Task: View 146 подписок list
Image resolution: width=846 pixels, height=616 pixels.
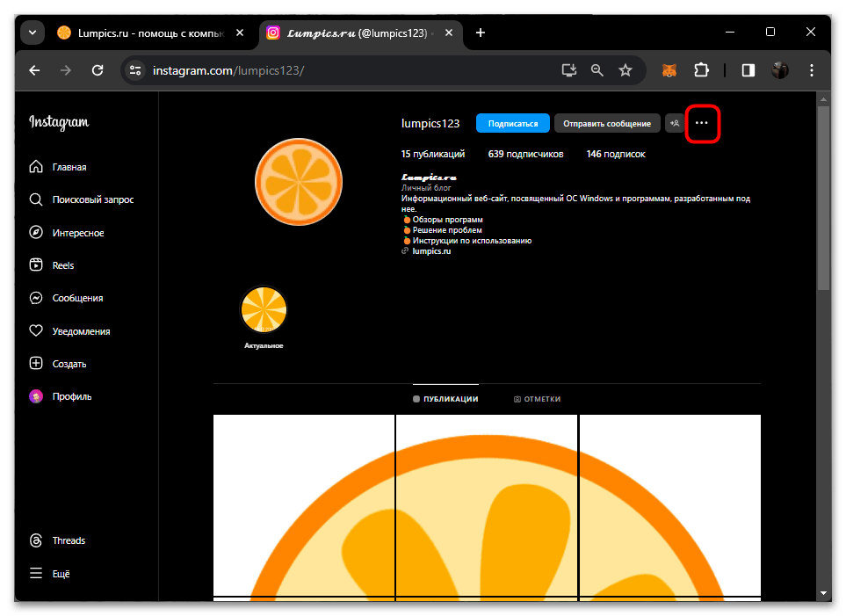Action: (x=616, y=155)
